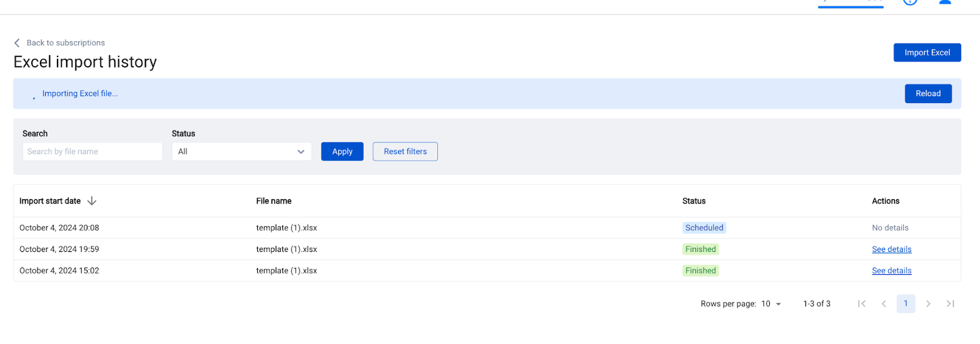
Task: Open the user account icon
Action: (945, 2)
